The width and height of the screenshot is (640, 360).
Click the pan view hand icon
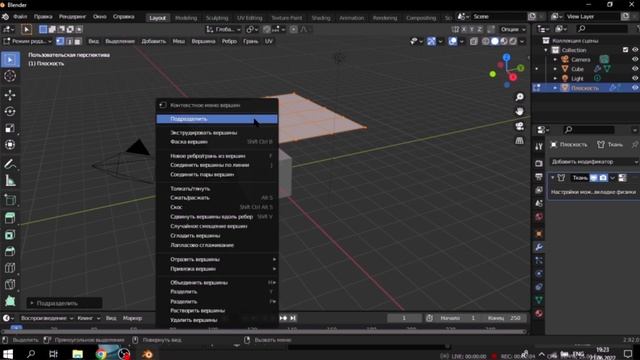(519, 111)
